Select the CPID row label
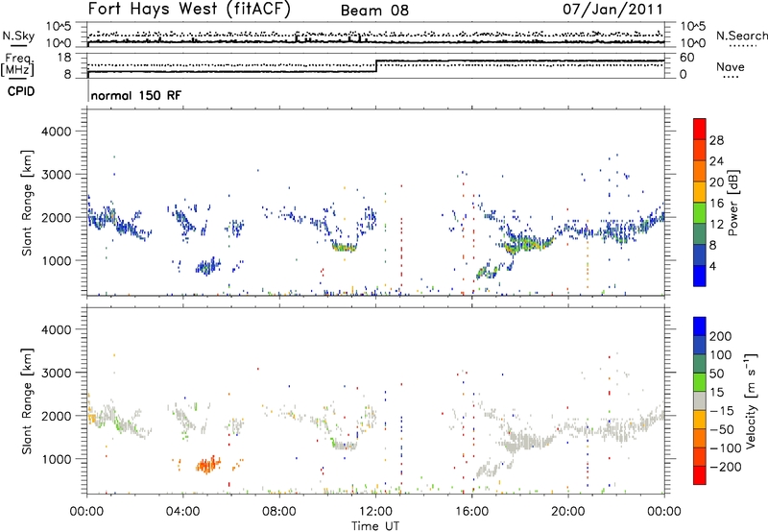 [21, 91]
